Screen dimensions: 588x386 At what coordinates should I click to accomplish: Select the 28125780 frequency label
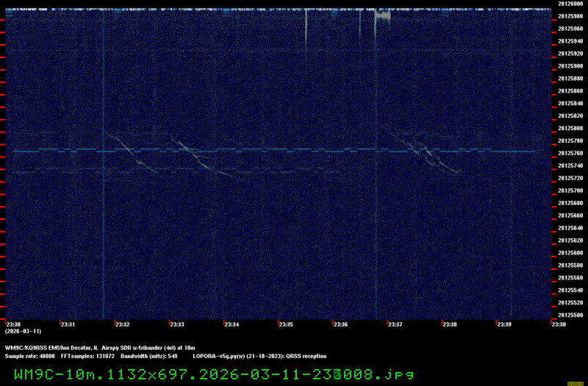coord(570,140)
